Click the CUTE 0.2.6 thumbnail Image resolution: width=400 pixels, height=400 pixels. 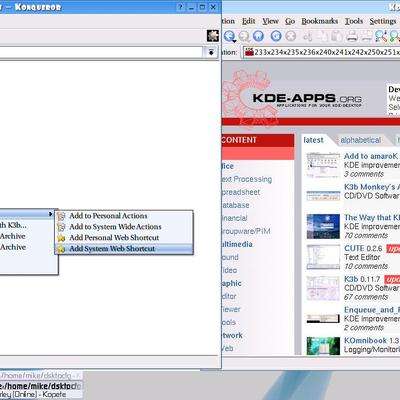[x=323, y=257]
